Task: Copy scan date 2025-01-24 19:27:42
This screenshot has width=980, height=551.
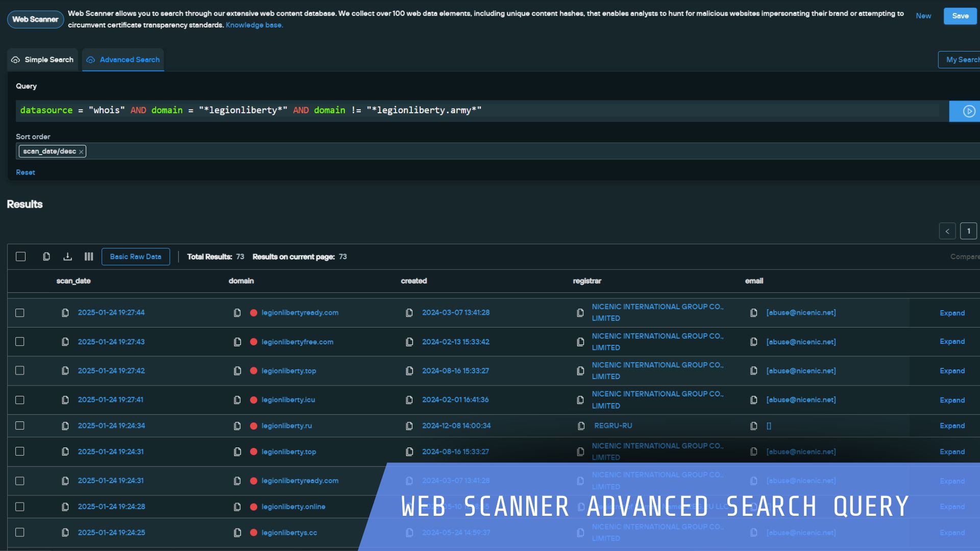Action: pyautogui.click(x=65, y=371)
